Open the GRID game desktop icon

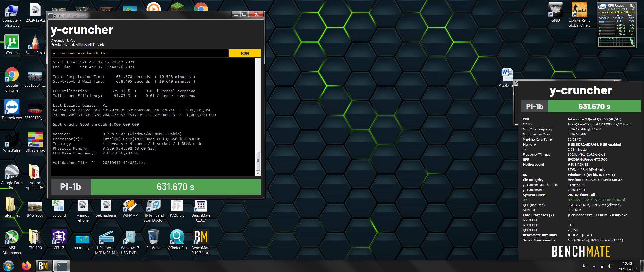(x=555, y=12)
